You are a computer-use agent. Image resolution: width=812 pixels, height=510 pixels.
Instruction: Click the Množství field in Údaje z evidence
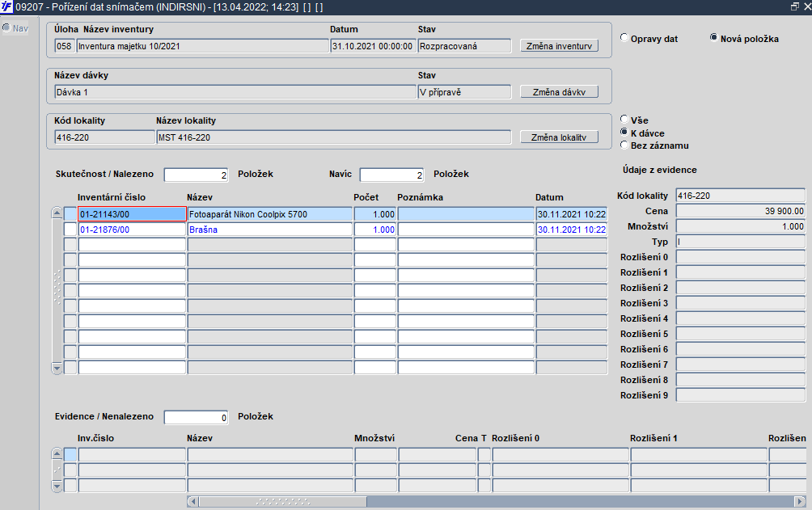(x=741, y=226)
